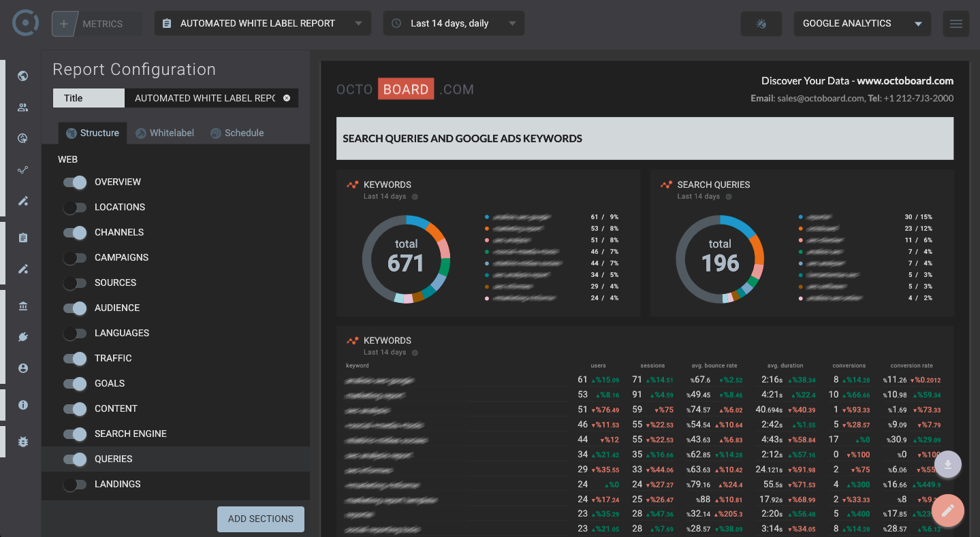Screen dimensions: 980x537
Task: Click the plus icon beside METRICS
Action: coord(64,24)
